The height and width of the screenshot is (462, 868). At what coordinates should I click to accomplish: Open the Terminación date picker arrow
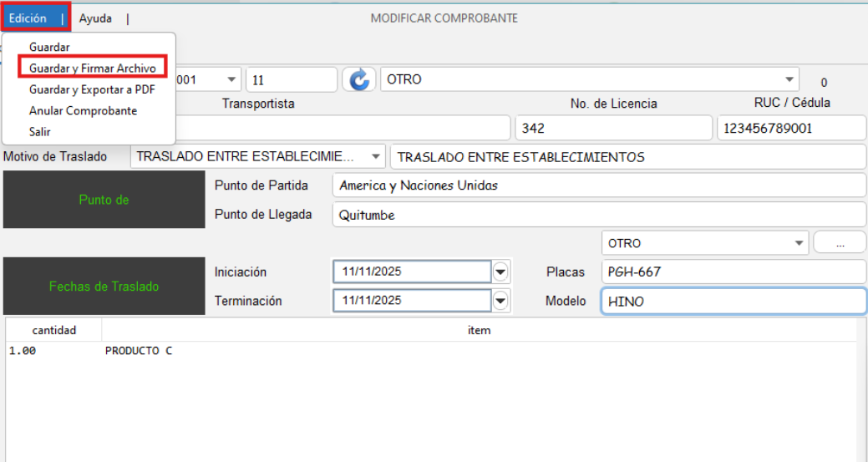point(500,301)
